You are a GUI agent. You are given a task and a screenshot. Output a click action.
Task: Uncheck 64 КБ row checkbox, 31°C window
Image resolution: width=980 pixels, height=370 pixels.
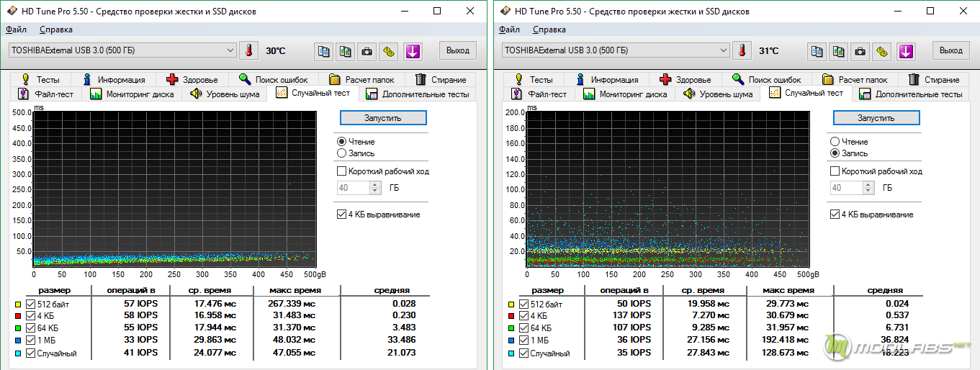pyautogui.click(x=523, y=328)
